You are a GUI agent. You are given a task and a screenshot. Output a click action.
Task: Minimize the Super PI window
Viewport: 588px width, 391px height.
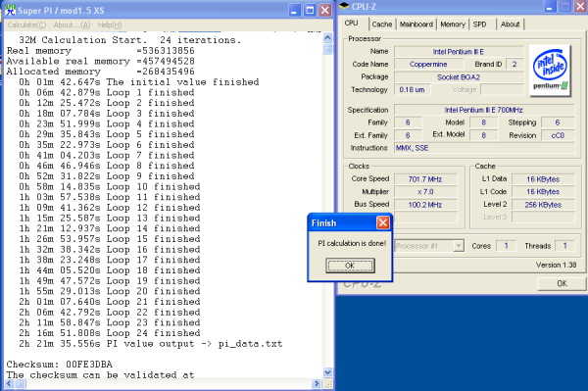(x=295, y=10)
